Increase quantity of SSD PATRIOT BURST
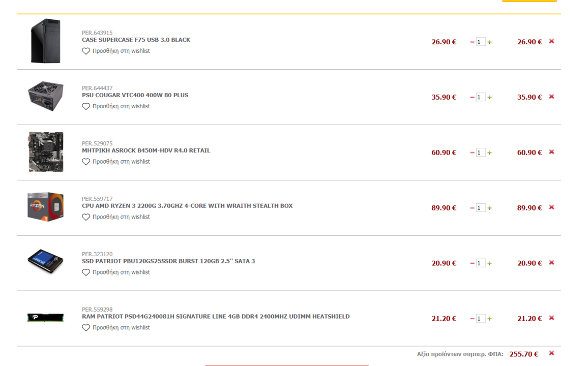The height and width of the screenshot is (366, 588). pyautogui.click(x=489, y=263)
